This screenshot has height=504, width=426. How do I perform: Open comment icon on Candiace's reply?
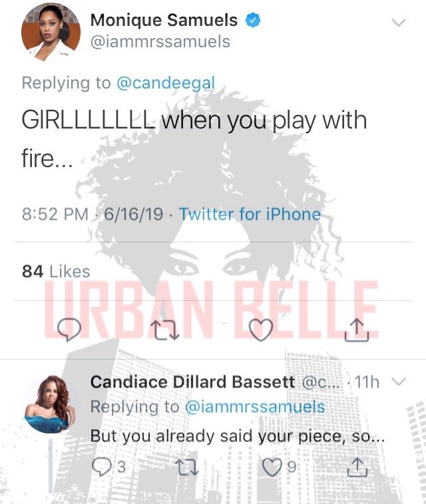click(101, 467)
